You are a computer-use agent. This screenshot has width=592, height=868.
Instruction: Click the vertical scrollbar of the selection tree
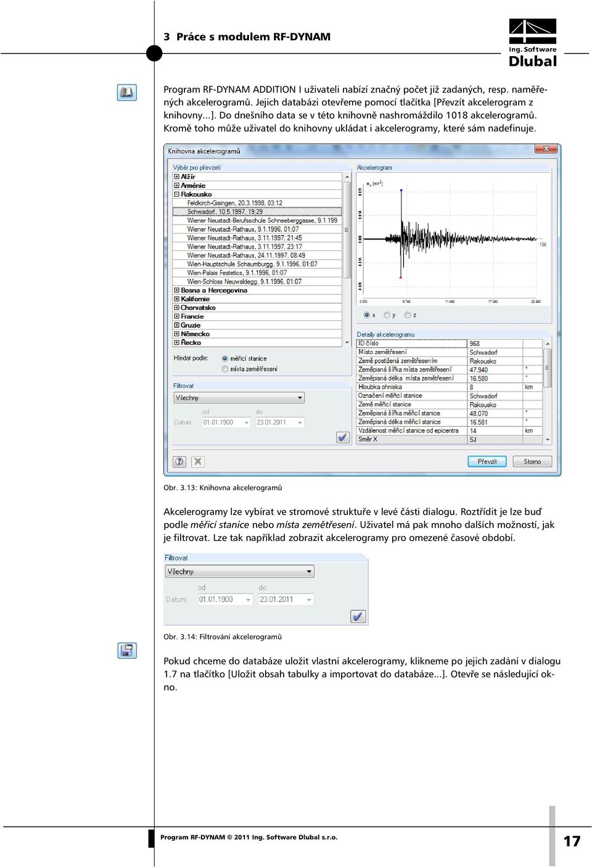point(347,260)
